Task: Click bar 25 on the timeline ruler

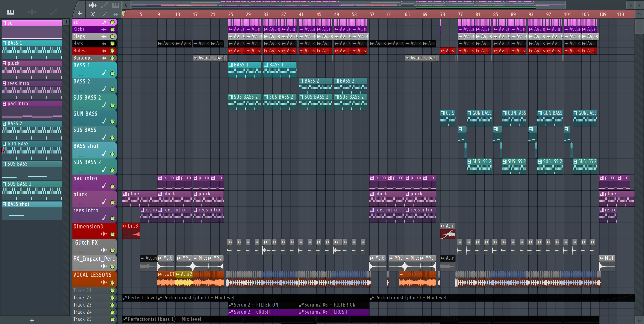Action: click(x=230, y=14)
